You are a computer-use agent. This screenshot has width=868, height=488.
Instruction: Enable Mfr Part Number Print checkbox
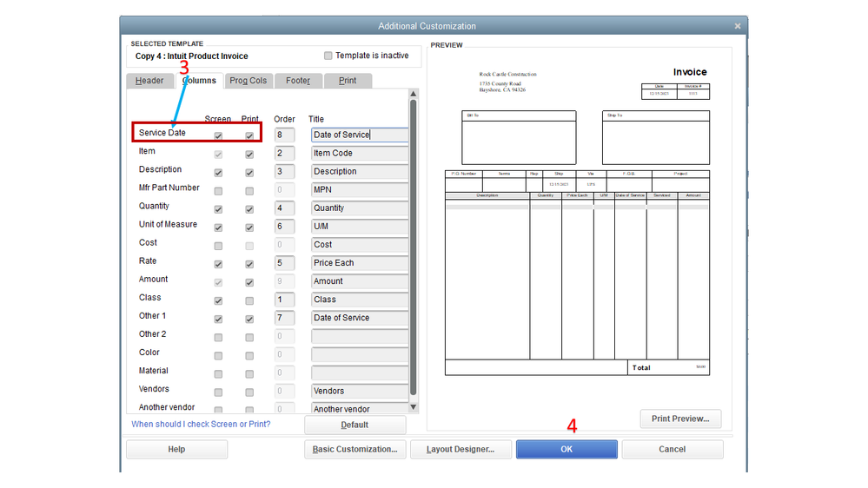point(249,191)
